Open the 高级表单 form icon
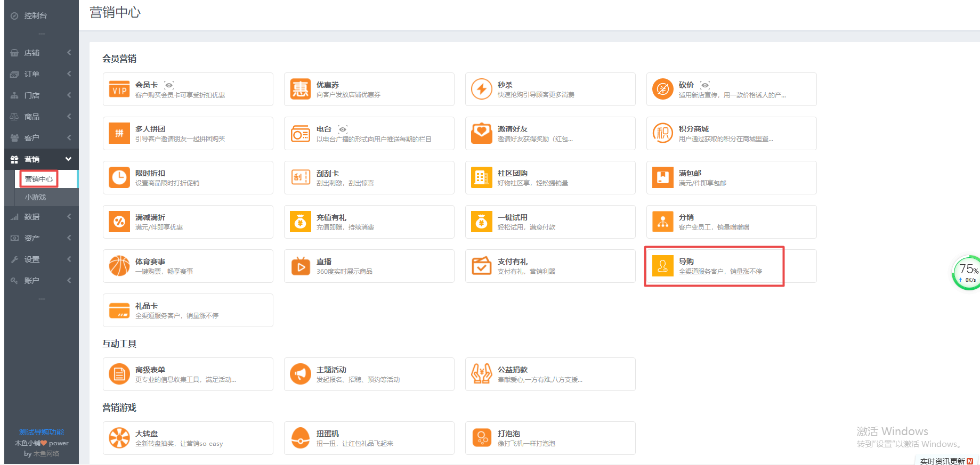The height and width of the screenshot is (465, 980). click(119, 374)
